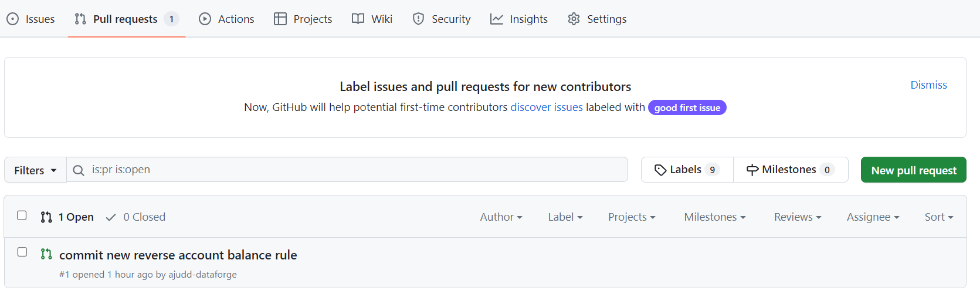Click the Wiki book icon
The height and width of the screenshot is (297, 980).
pyautogui.click(x=358, y=19)
